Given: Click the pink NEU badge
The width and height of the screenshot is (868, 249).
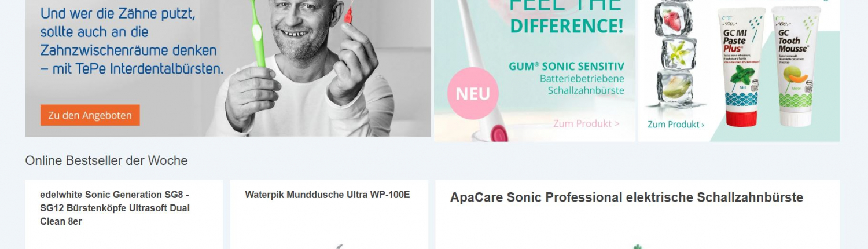Looking at the screenshot, I should [x=473, y=93].
